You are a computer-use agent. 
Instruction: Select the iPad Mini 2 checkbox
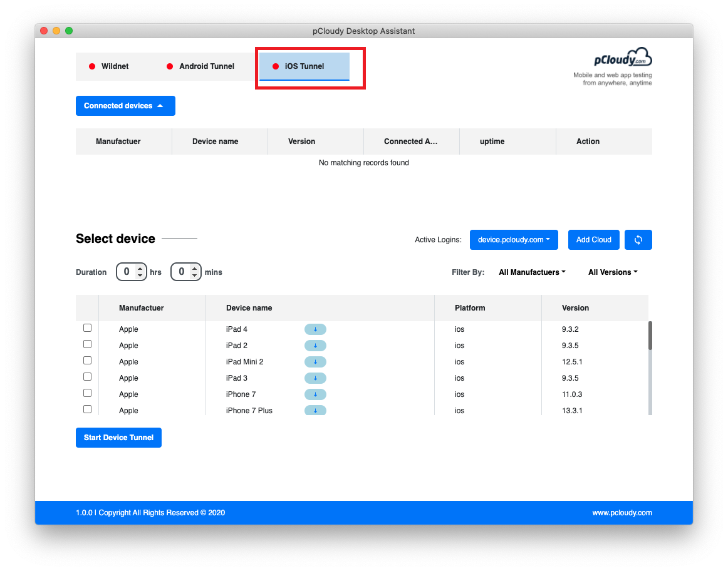87,361
